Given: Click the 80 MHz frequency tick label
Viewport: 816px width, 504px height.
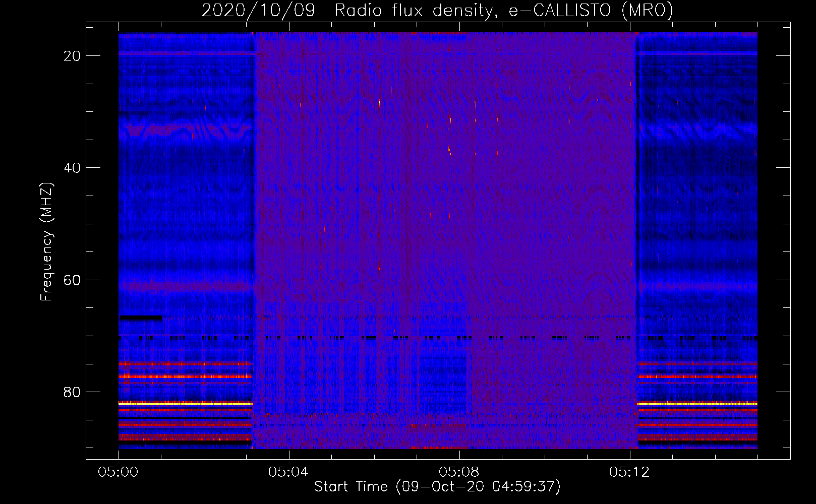Looking at the screenshot, I should pyautogui.click(x=72, y=392).
